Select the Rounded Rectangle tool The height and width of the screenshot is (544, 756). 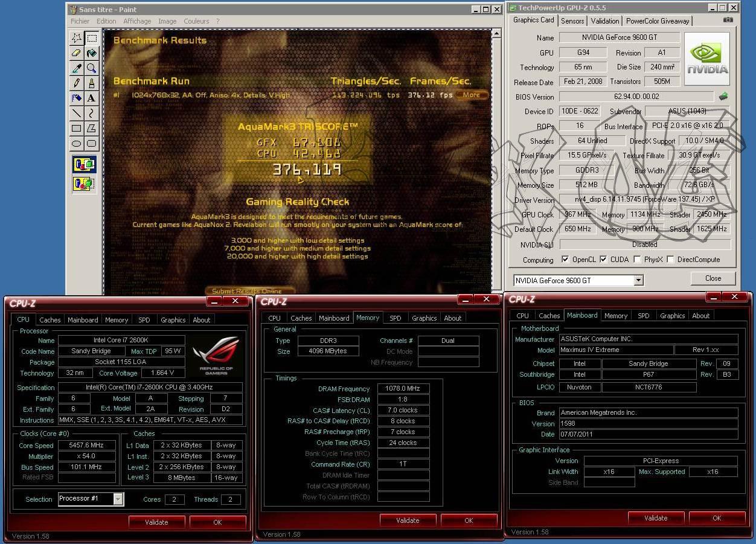point(92,143)
